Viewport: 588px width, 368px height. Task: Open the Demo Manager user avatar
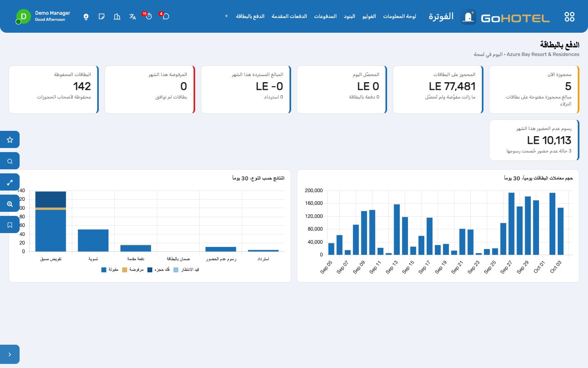pos(23,16)
